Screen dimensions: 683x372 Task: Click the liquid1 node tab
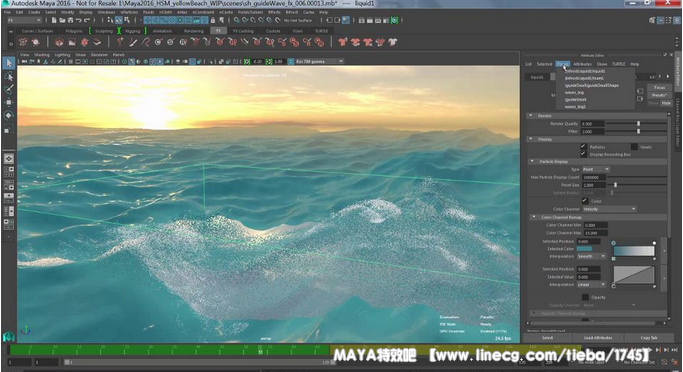pyautogui.click(x=538, y=77)
